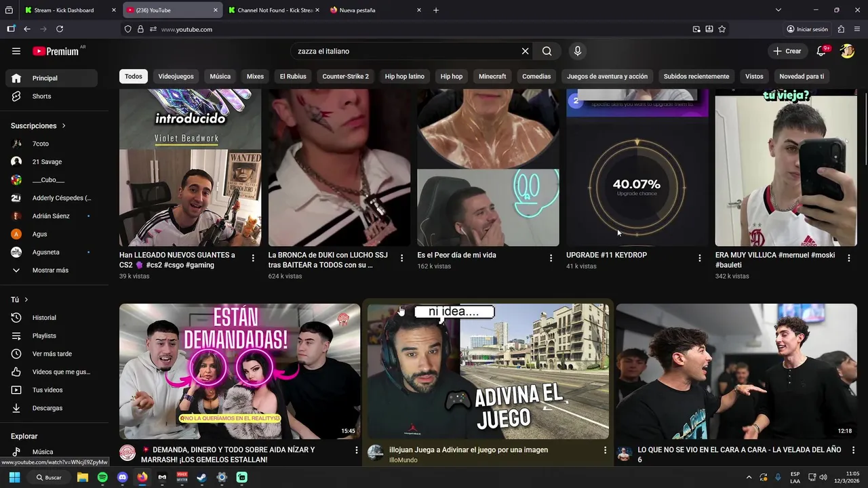Click the magnifier search button
868x488 pixels.
click(547, 51)
